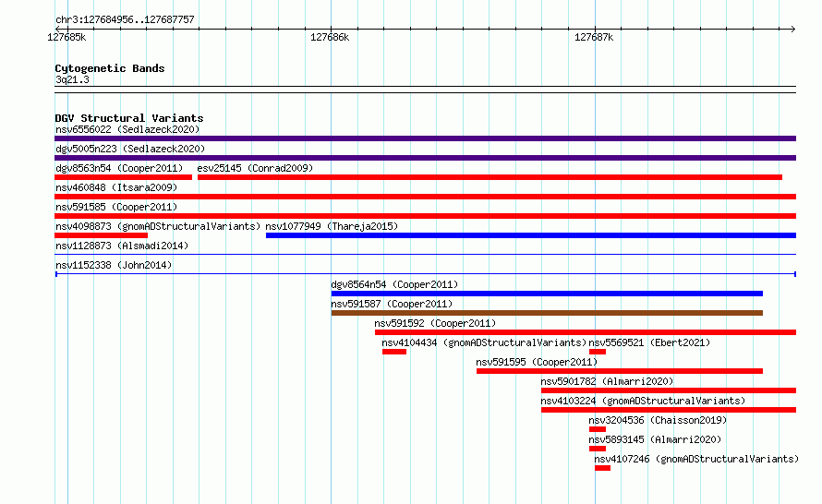Open nsv1077949 (Thareja2015) label
Screen dimensions: 822x504
point(332,226)
